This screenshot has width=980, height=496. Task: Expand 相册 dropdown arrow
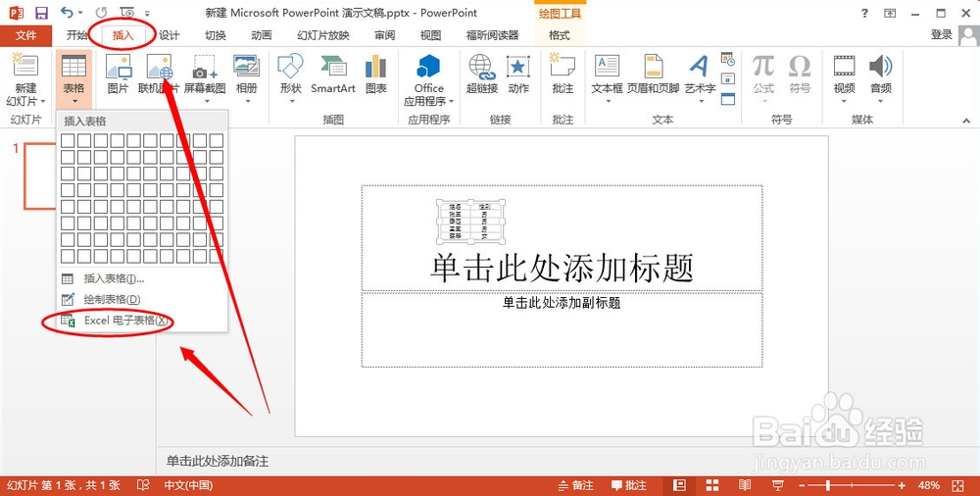click(x=247, y=101)
